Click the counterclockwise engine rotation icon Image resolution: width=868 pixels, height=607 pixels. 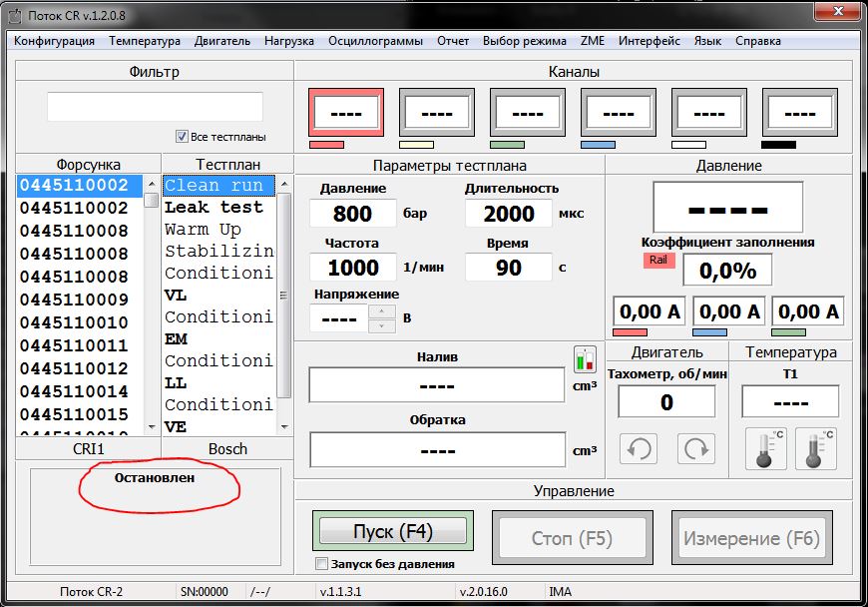pos(640,448)
